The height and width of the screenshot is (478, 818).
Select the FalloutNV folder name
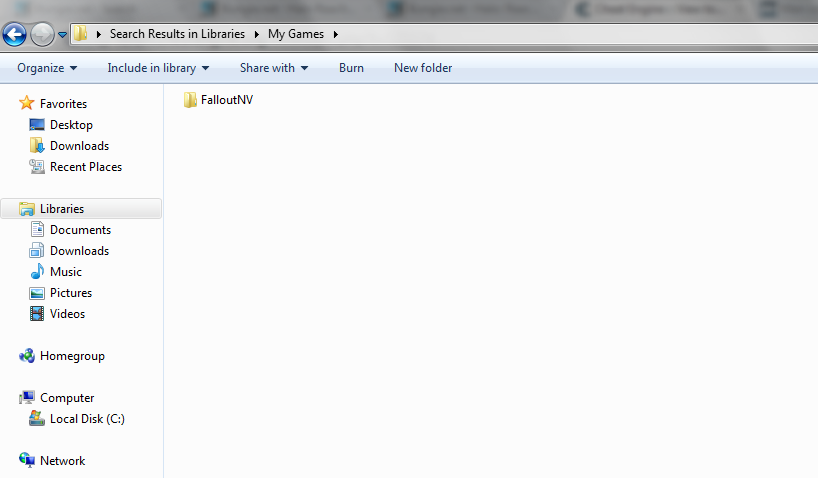pyautogui.click(x=227, y=100)
